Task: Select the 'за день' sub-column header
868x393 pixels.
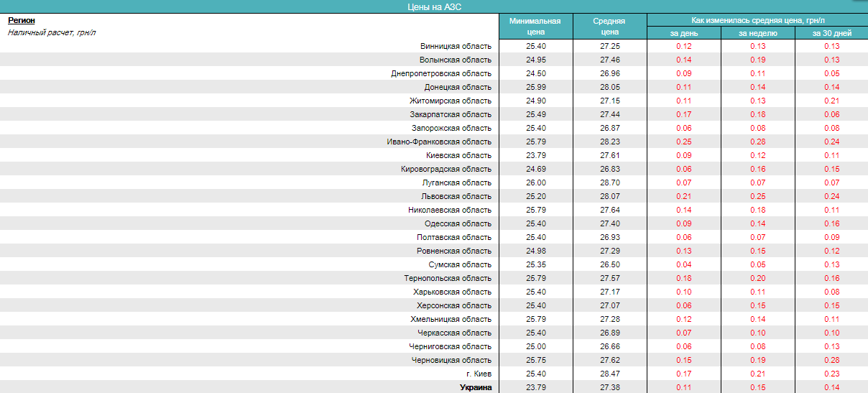Action: 683,33
